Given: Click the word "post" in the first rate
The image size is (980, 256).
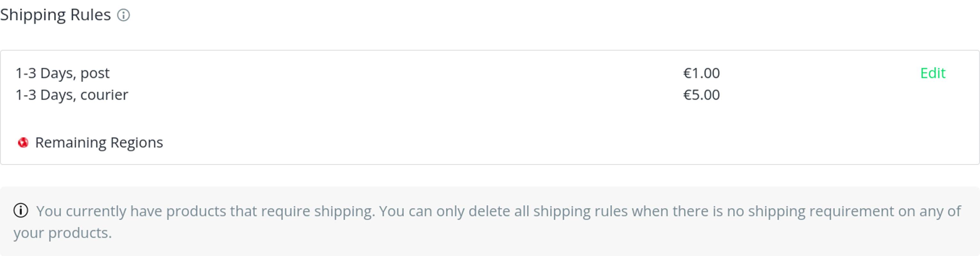Looking at the screenshot, I should click(95, 73).
